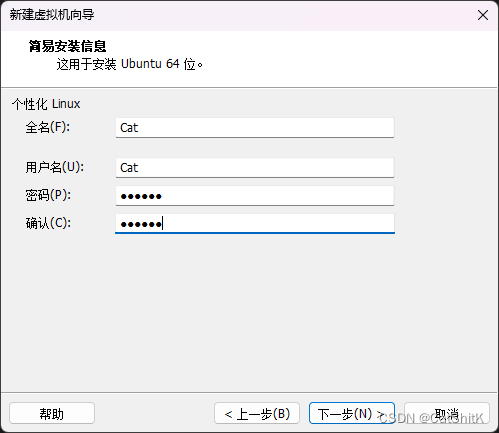Cancel the wizard with 取消 button
The width and height of the screenshot is (499, 433).
point(447,413)
